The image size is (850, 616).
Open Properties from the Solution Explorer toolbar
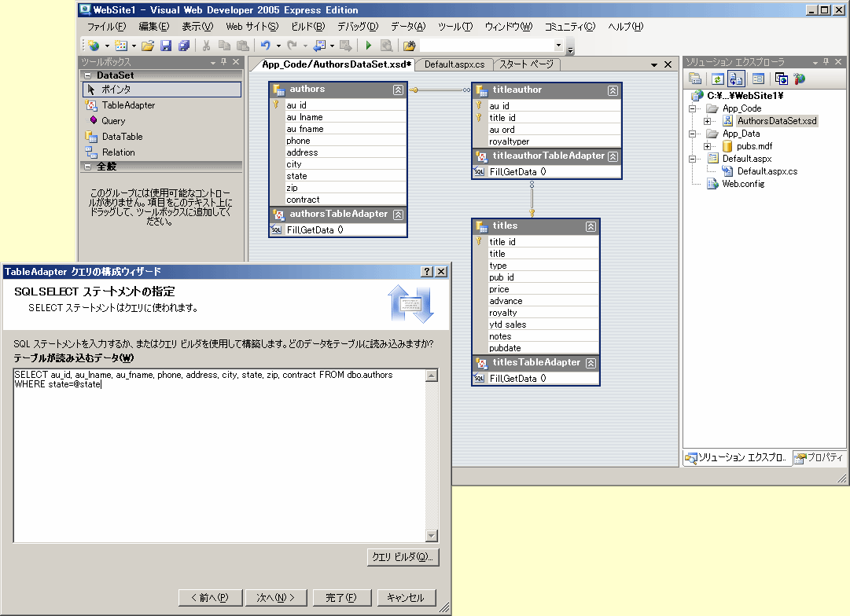[695, 79]
